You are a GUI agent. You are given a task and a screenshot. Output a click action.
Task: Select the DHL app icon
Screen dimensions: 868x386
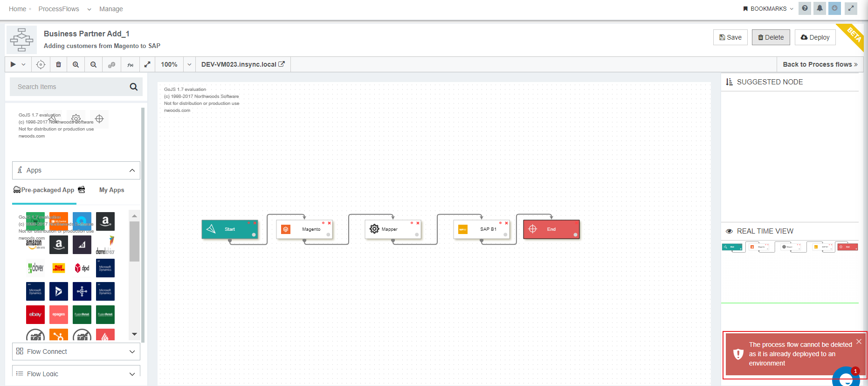tap(59, 268)
